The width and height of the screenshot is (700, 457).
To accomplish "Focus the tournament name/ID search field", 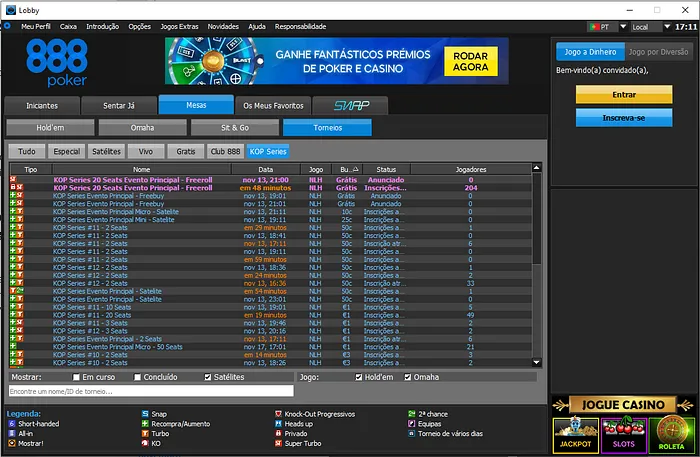I will [x=151, y=391].
